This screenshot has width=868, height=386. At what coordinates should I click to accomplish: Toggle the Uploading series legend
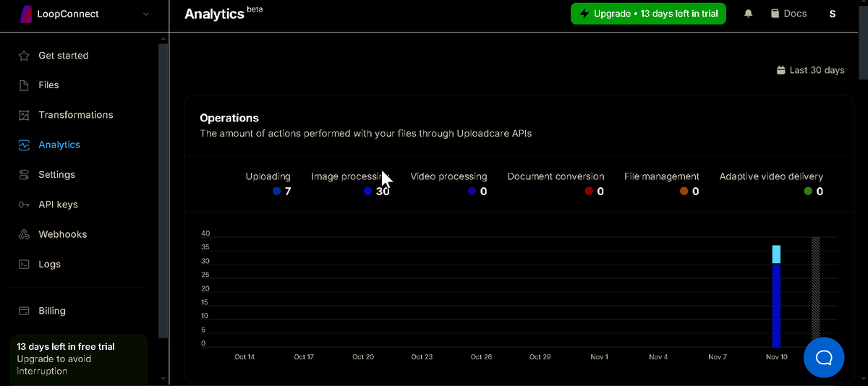click(x=268, y=184)
